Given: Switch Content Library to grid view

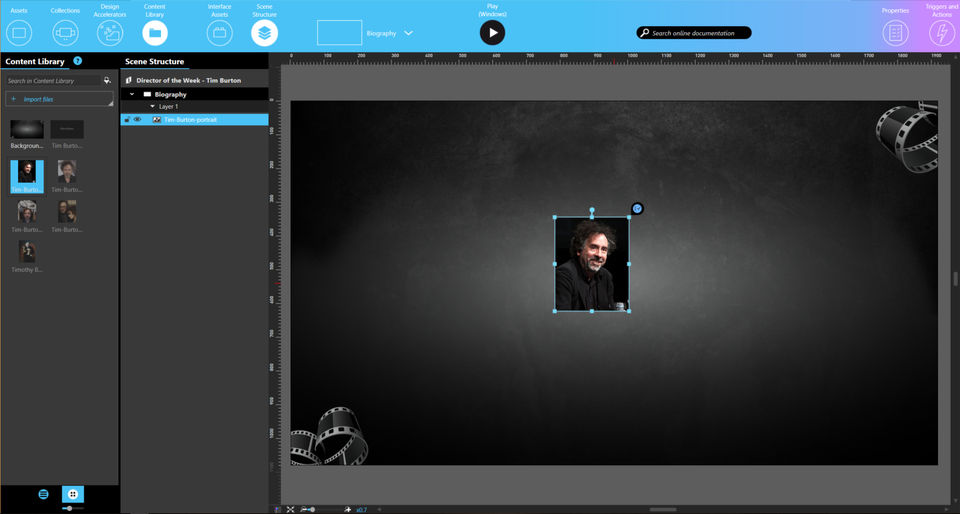Looking at the screenshot, I should (73, 494).
